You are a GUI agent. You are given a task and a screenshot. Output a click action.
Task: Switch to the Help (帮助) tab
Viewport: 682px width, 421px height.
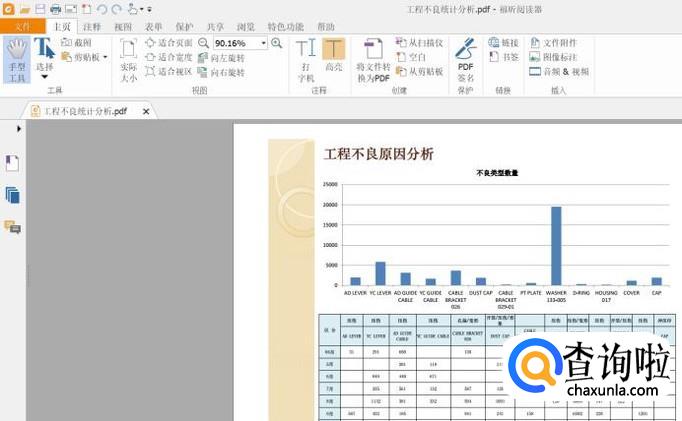pyautogui.click(x=326, y=27)
